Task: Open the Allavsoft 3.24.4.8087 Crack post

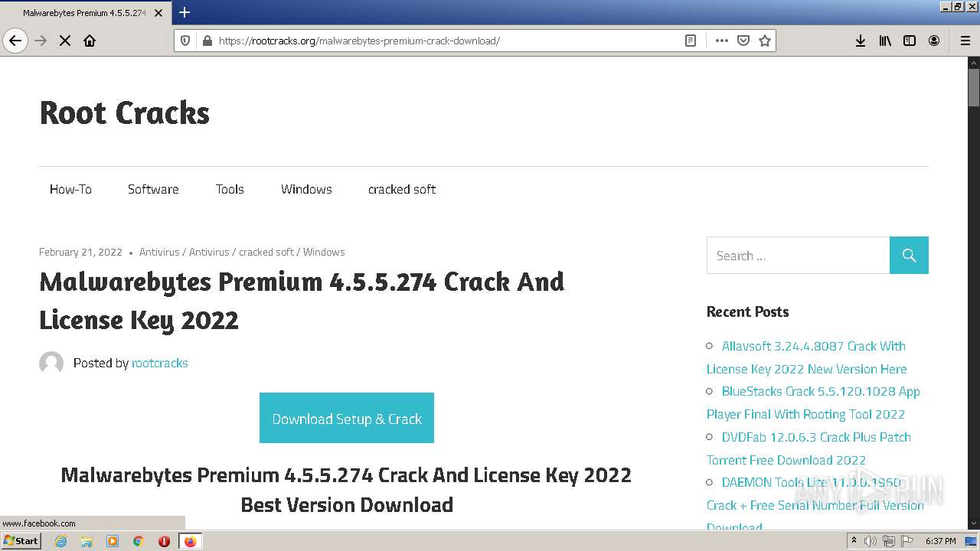Action: (x=806, y=357)
